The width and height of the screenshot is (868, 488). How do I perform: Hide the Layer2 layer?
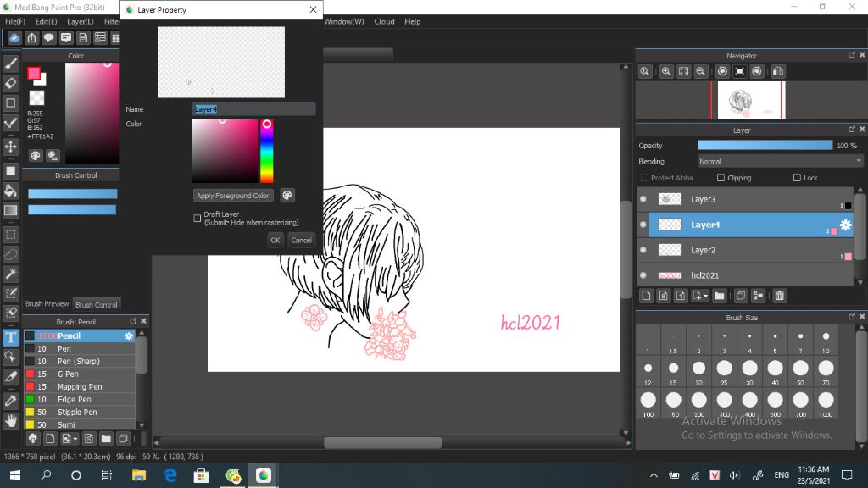click(643, 250)
